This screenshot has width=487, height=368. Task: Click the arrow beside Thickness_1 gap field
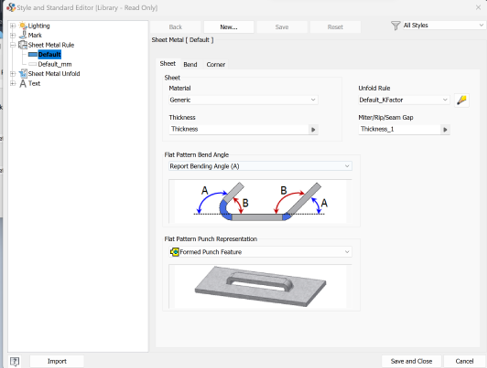point(445,129)
